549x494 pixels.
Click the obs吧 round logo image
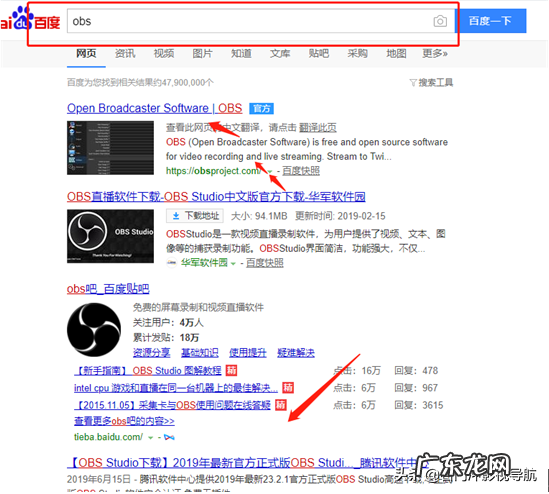coord(94,330)
